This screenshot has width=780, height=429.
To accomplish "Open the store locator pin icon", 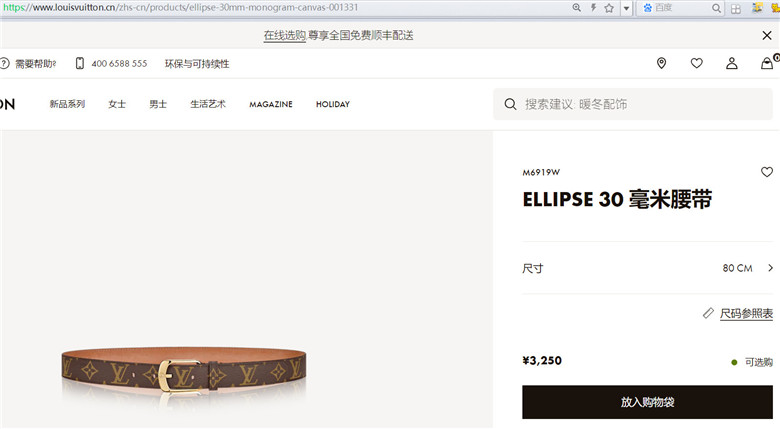I will click(661, 63).
